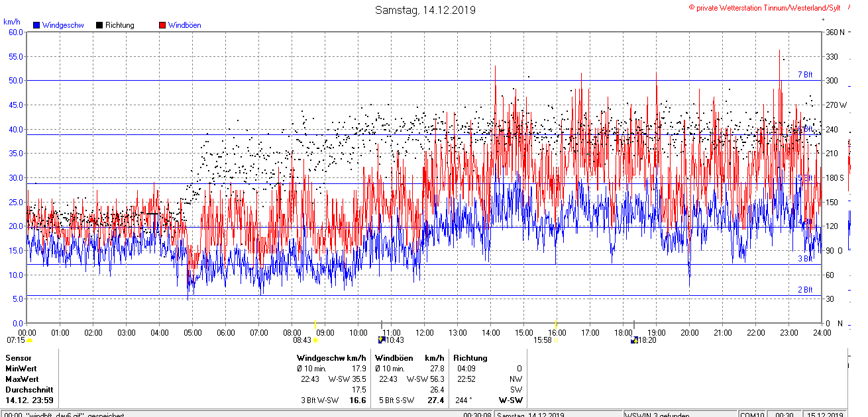Click the sunrise sun icon next to 08:43
The width and height of the screenshot is (868, 417).
coord(315,340)
